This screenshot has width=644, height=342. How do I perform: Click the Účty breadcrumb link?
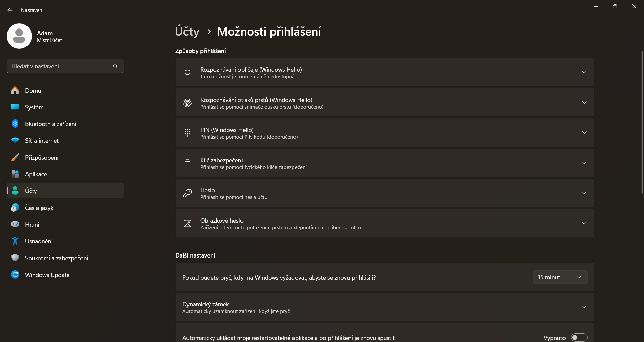tap(187, 31)
